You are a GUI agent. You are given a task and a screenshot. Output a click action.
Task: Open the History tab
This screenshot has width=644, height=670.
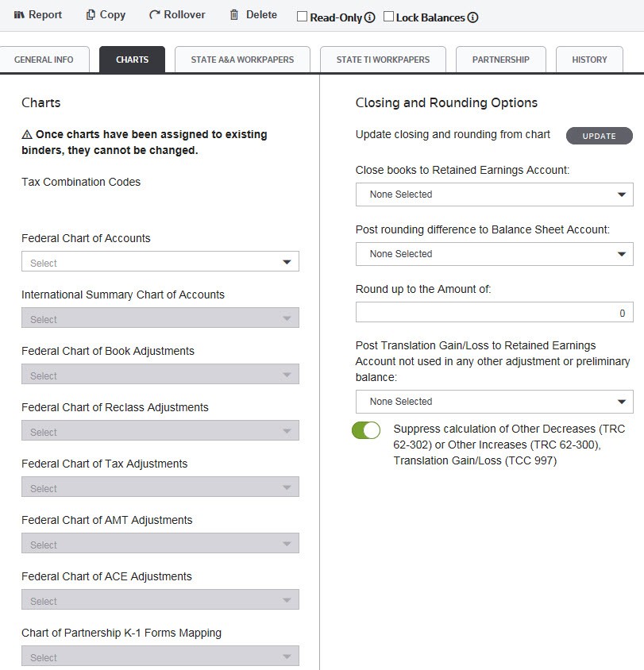(589, 60)
